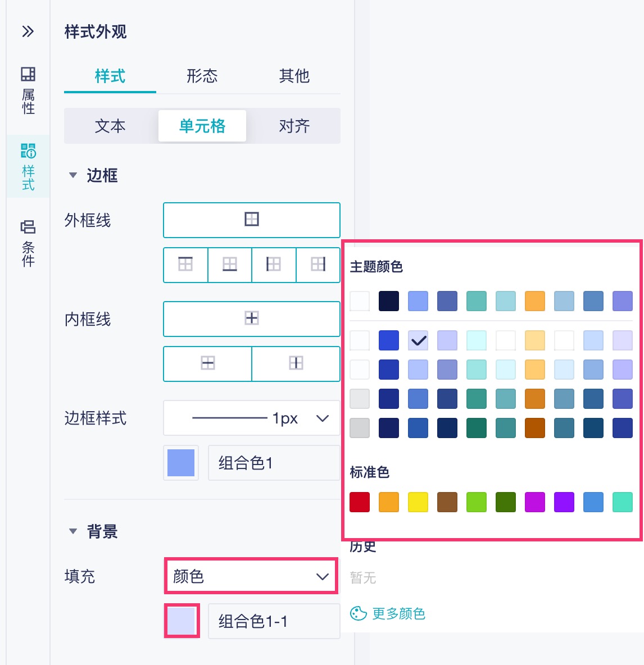The height and width of the screenshot is (665, 644).
Task: Toggle the left border line button
Action: [274, 265]
